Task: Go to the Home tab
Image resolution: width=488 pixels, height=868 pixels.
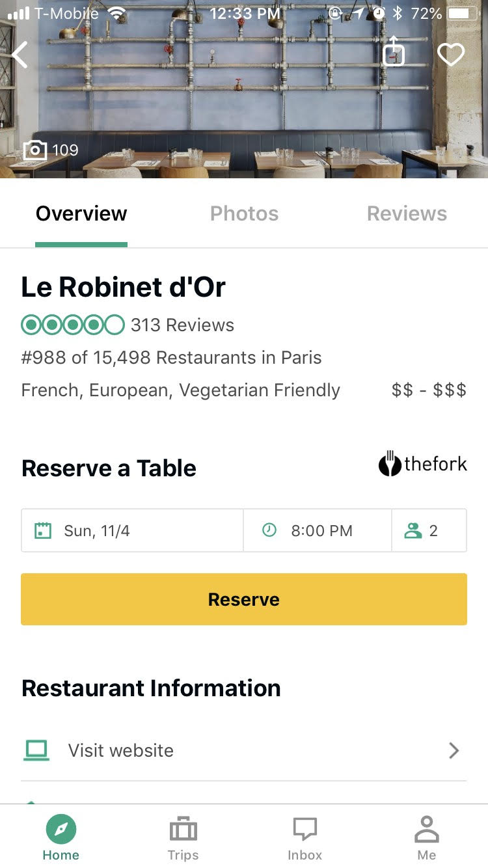Action: click(x=61, y=838)
